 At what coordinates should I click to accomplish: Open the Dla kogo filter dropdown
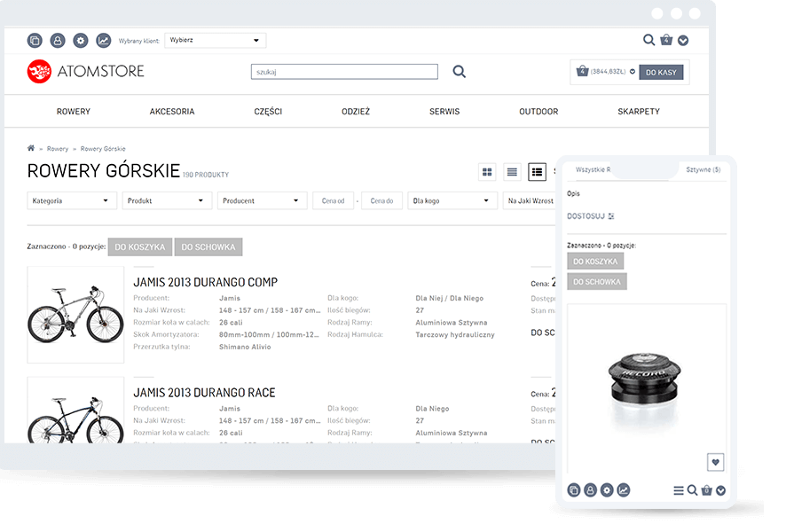click(x=452, y=200)
